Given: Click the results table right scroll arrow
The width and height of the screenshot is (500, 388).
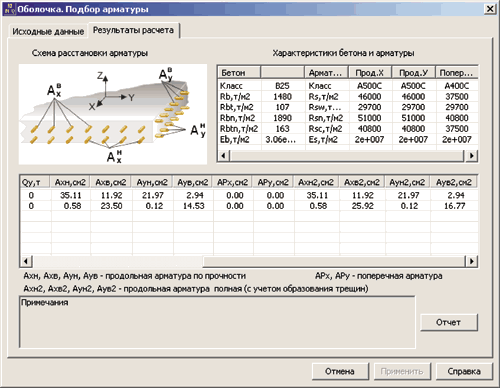Looking at the screenshot, I should point(471,261).
